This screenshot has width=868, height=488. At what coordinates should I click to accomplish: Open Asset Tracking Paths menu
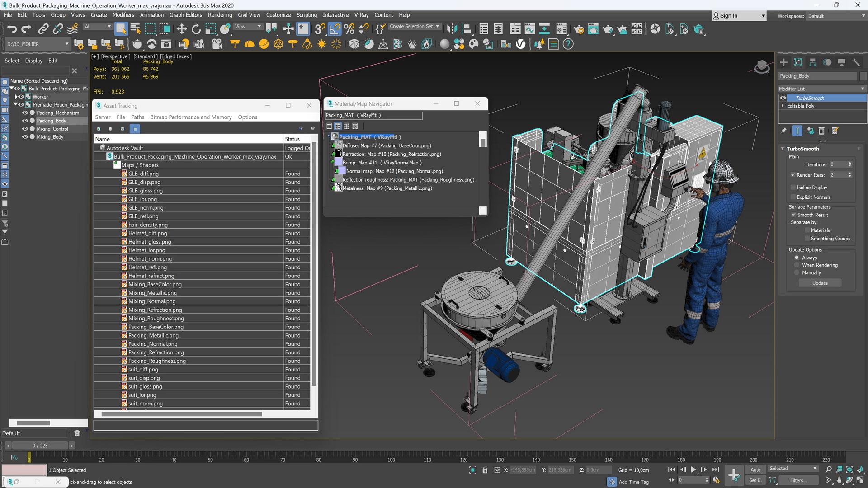[x=137, y=117]
